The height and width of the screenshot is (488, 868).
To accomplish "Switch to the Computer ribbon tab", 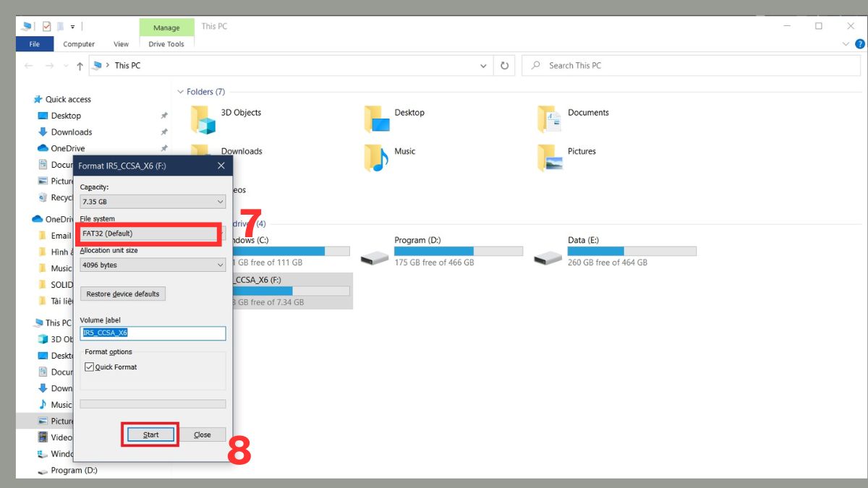I will pos(79,44).
